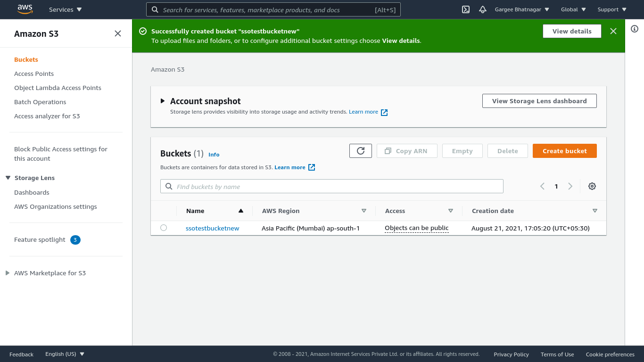
Task: Click the AWS logo home icon
Action: coord(25,9)
